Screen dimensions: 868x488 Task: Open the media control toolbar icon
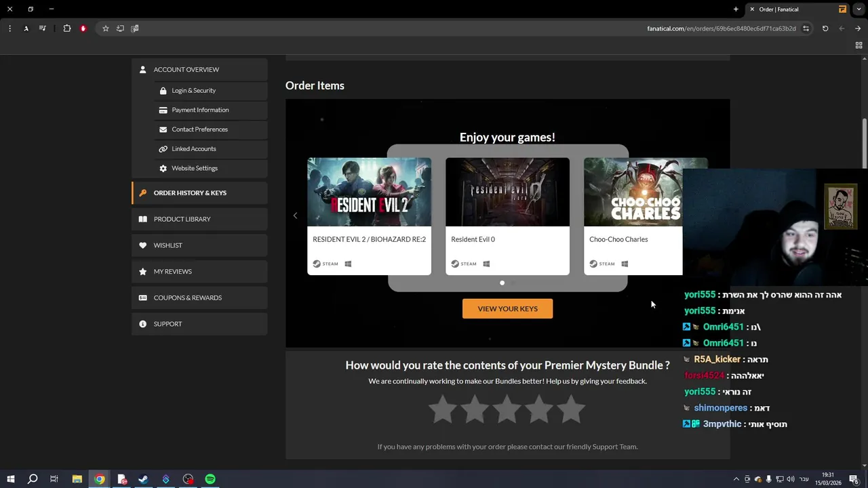coord(43,28)
